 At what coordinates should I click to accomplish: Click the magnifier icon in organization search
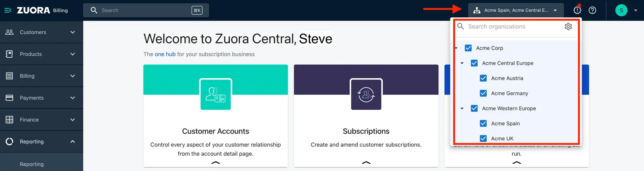(460, 26)
